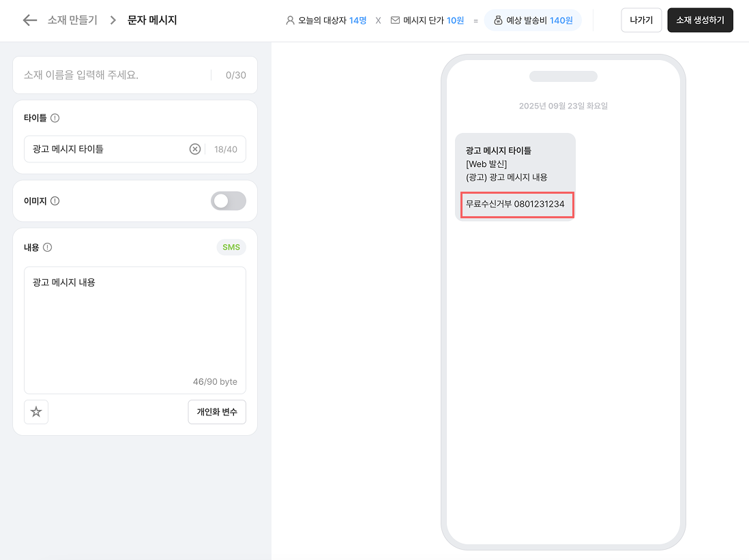The width and height of the screenshot is (749, 560).
Task: Click the 소재 이름 input field
Action: [113, 75]
